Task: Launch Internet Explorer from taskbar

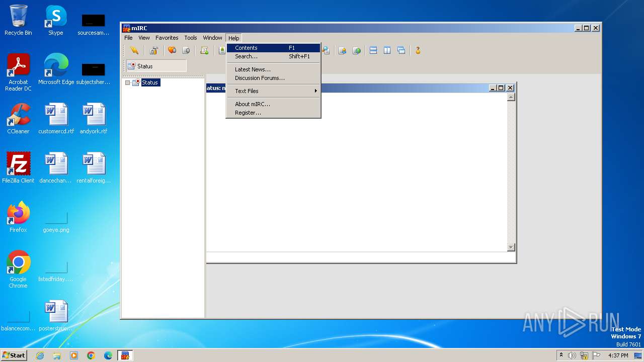Action: tap(40, 355)
